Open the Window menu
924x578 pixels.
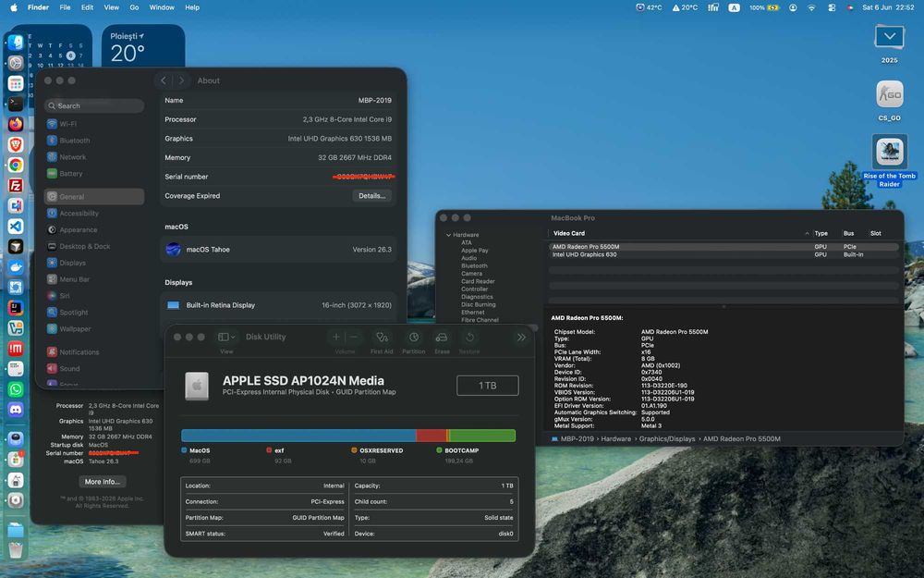pos(162,7)
